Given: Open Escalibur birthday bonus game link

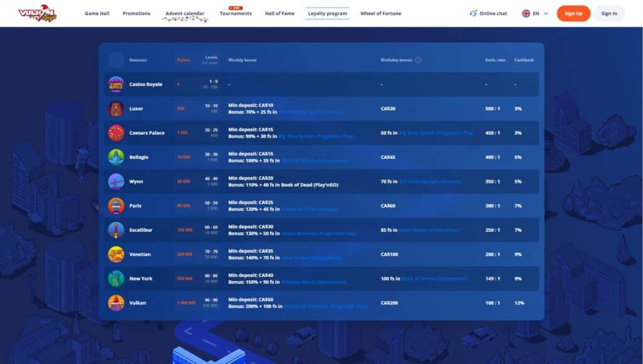Looking at the screenshot, I should point(429,230).
